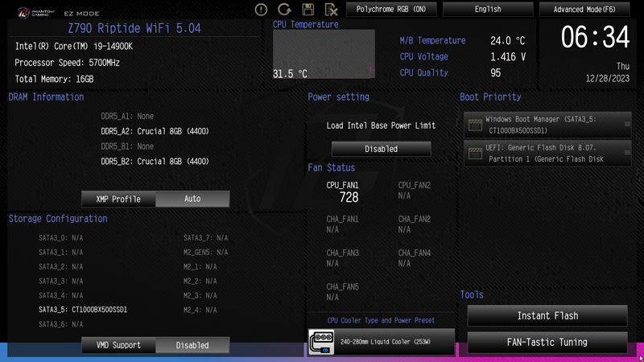Open the English language selector
Screen dimensions: 644x362
point(488,9)
